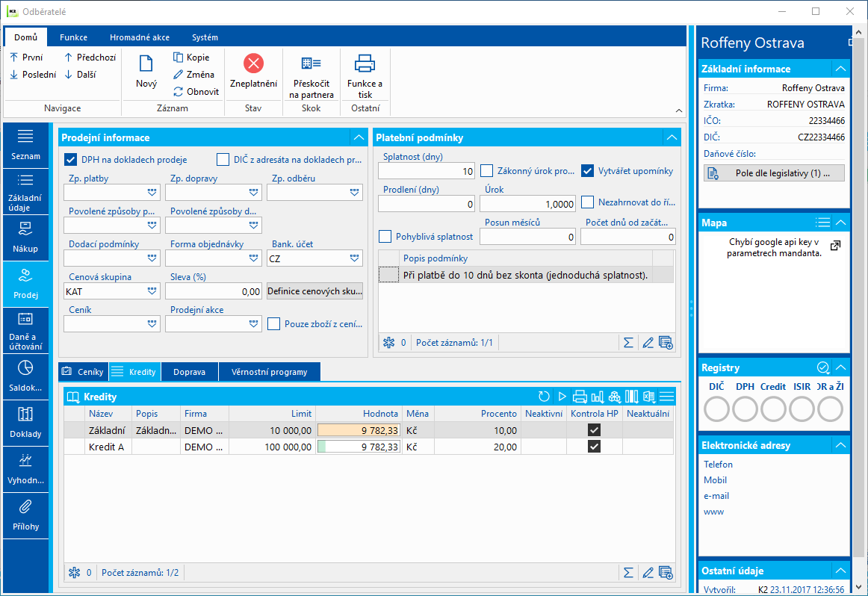This screenshot has height=596, width=868.
Task: Open hamburger menu in Kredity toolbar
Action: pyautogui.click(x=667, y=397)
